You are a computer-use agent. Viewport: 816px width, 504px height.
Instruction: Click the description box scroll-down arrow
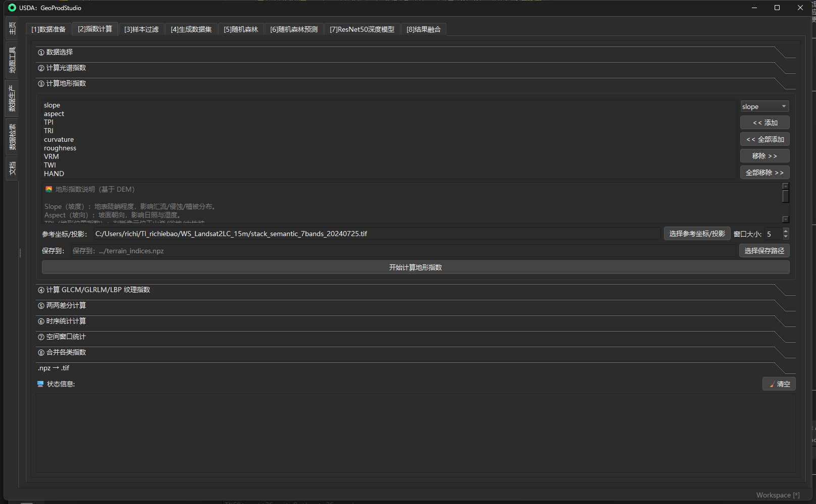pos(785,219)
